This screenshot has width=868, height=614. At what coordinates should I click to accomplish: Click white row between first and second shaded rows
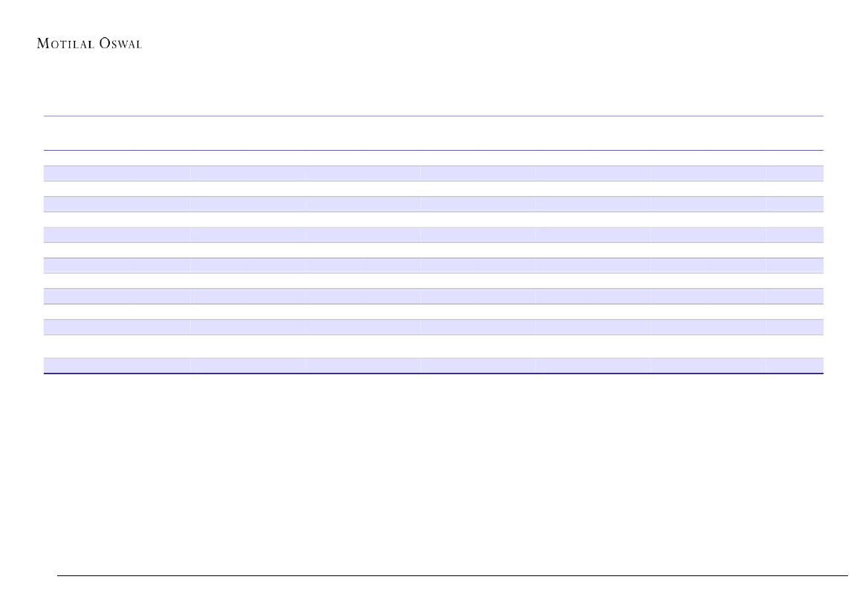[434, 189]
